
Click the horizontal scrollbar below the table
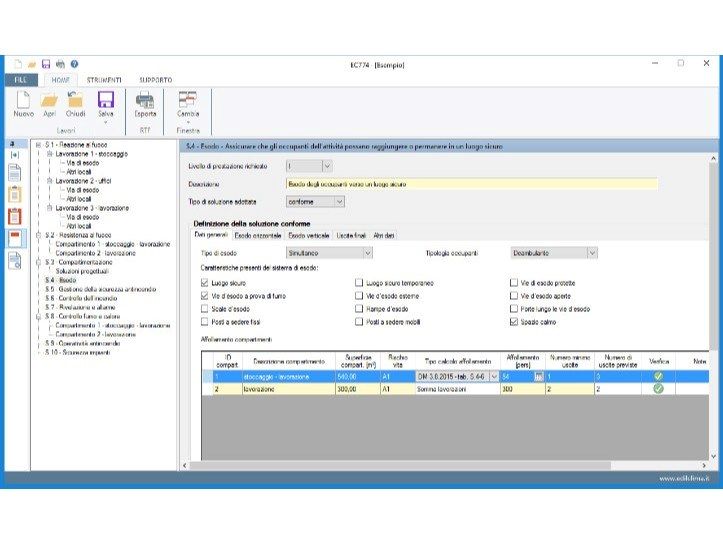click(x=400, y=465)
